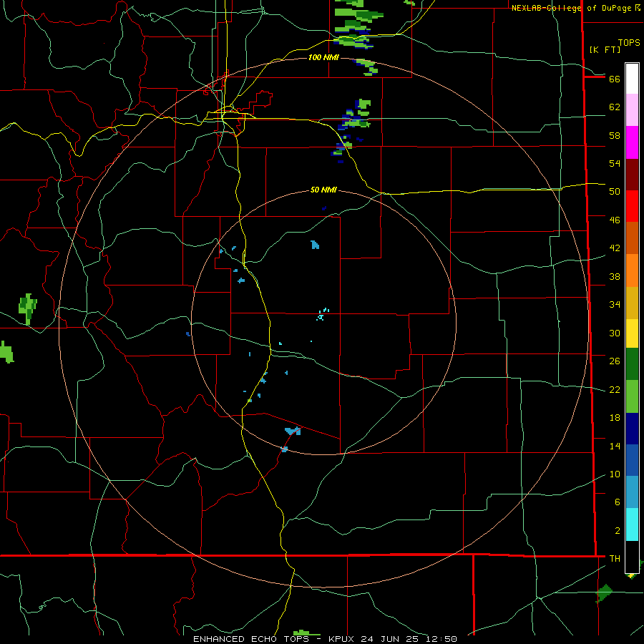Click the 100 NMI range ring label
Screen dimensions: 644x644
pyautogui.click(x=323, y=57)
